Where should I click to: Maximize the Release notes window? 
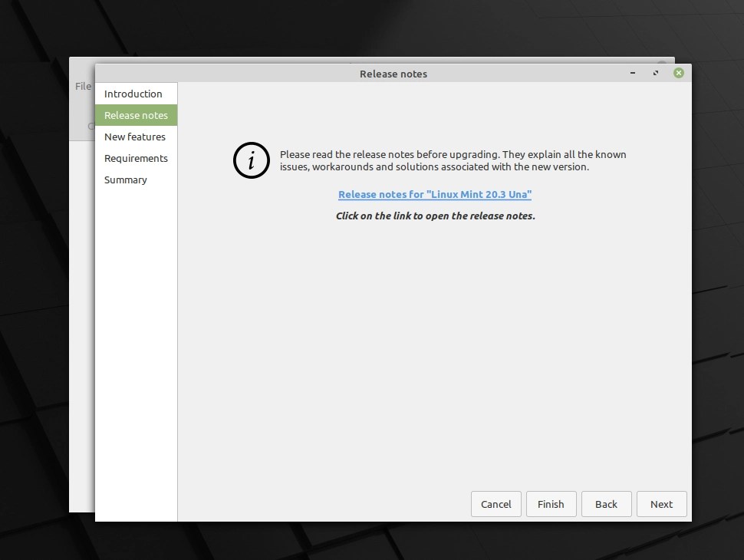coord(656,73)
